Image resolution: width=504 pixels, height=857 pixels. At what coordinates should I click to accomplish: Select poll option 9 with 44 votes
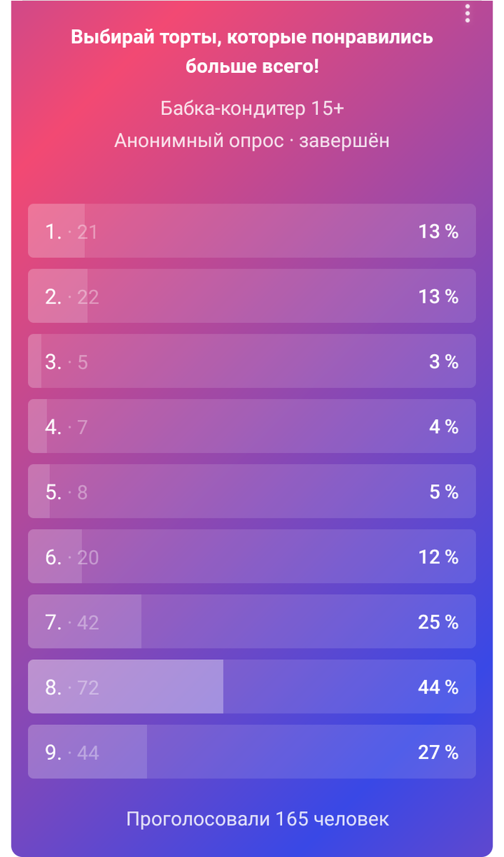coord(252,752)
